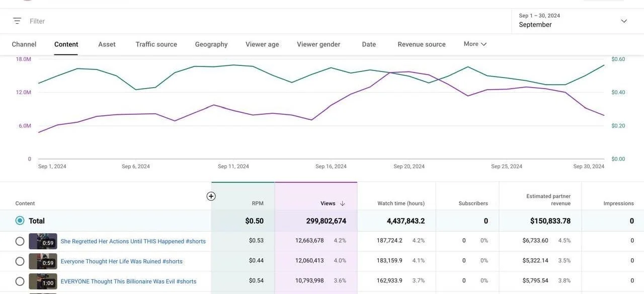Click the total revenue $150,833.78 value
This screenshot has height=294, width=644.
coord(550,220)
